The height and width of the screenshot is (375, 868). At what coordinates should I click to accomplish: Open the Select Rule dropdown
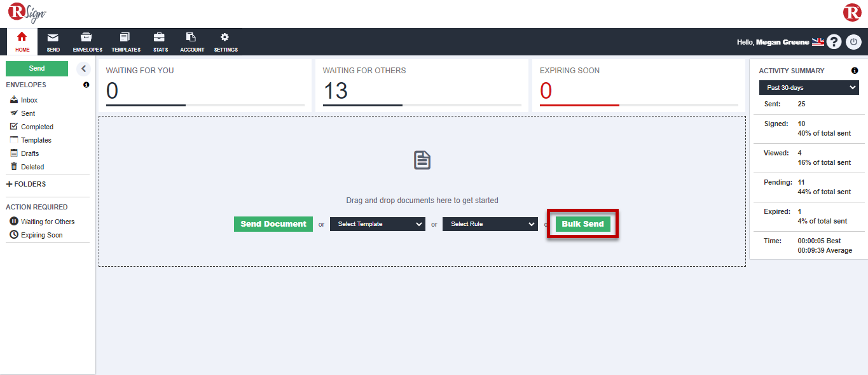pos(490,224)
